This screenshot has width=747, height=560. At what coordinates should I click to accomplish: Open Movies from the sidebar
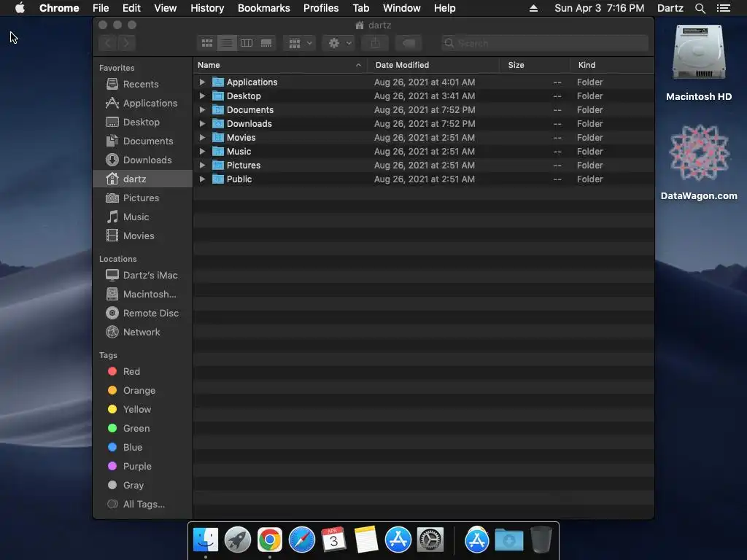[142, 236]
